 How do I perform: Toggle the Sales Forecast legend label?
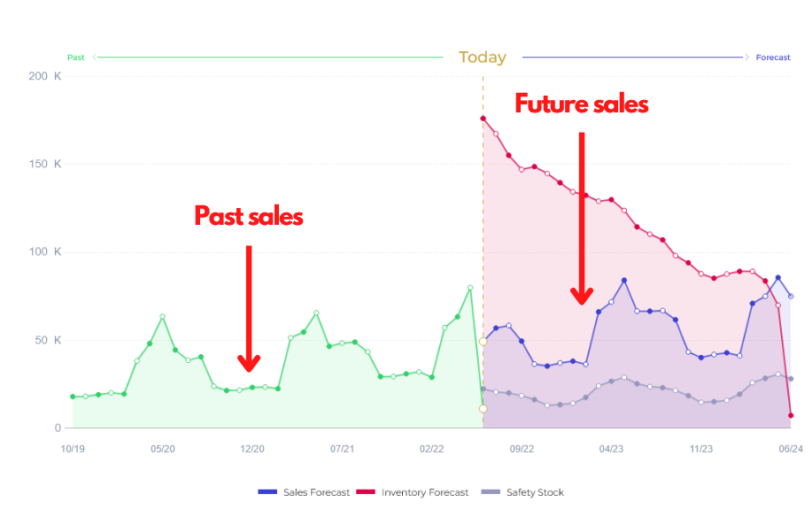pyautogui.click(x=316, y=492)
